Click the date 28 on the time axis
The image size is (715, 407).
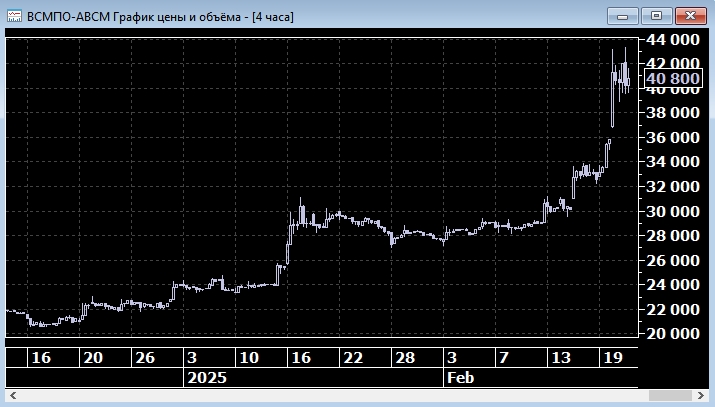[403, 358]
